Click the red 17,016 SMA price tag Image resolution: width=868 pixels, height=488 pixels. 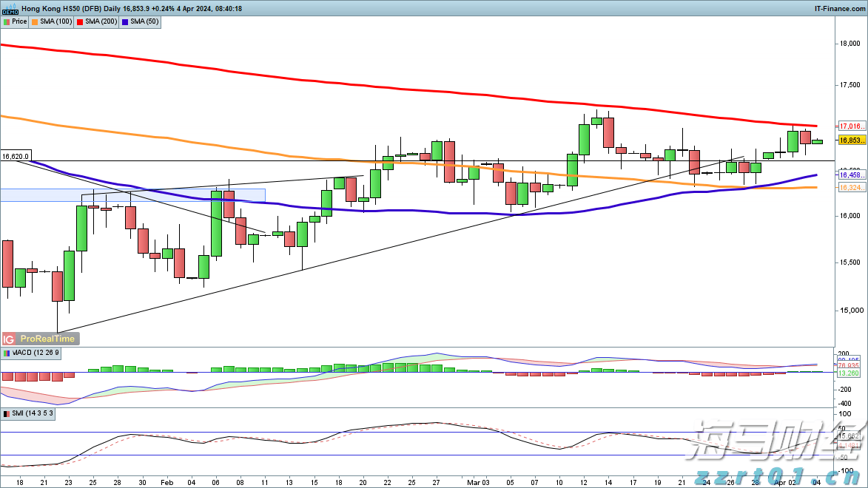click(x=849, y=126)
